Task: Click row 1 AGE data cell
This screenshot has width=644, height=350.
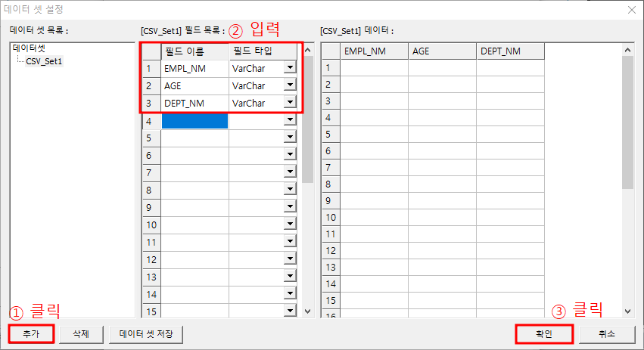Action: coord(443,68)
